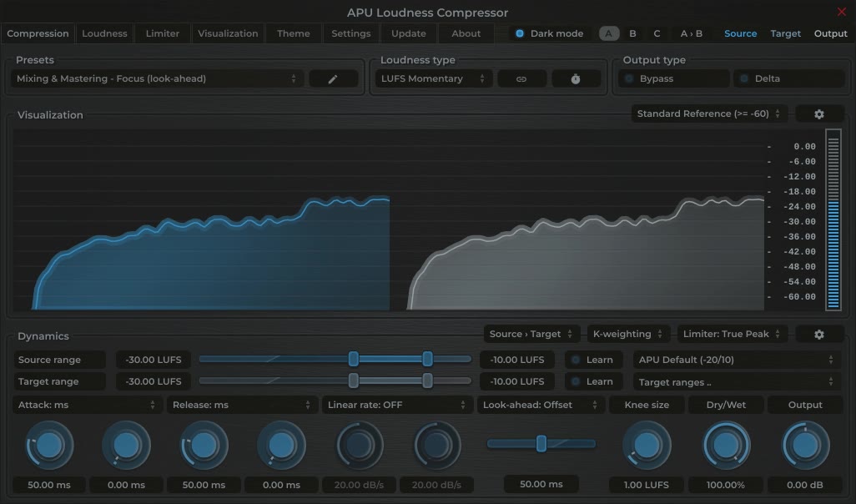
Task: Open dynamics settings with the gear icon
Action: (x=819, y=334)
